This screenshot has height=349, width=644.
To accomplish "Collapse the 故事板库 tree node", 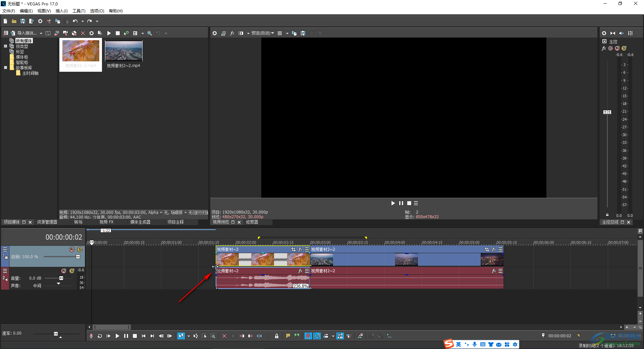I will point(5,68).
